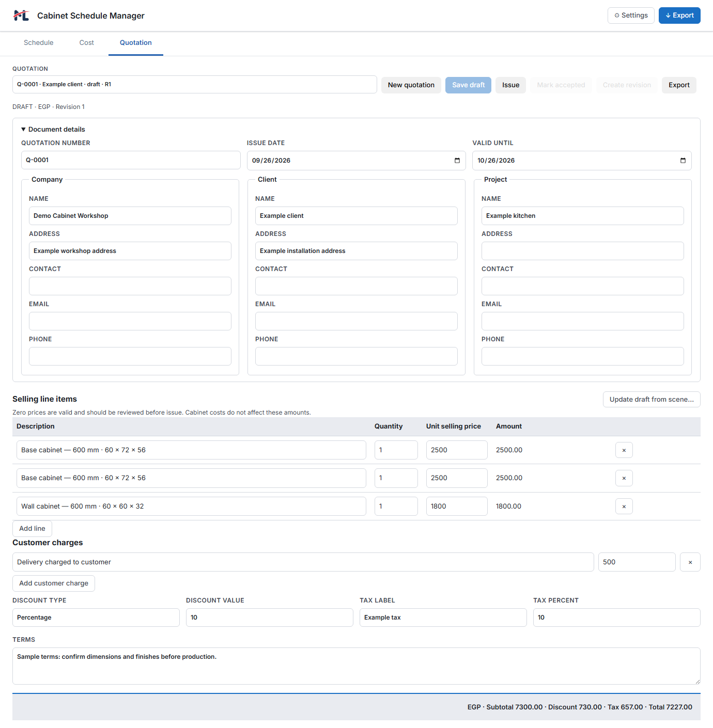Edit the Wall cabinet unit selling price

(x=457, y=507)
